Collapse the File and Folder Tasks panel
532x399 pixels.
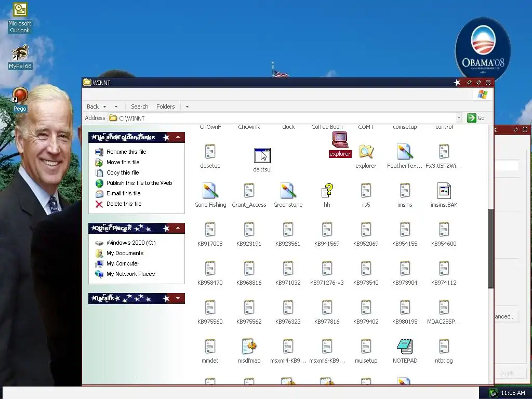pyautogui.click(x=178, y=137)
